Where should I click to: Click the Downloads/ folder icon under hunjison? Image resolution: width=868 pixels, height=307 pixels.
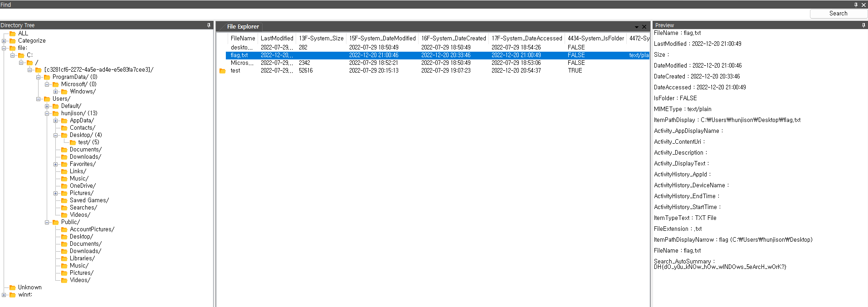[64, 157]
